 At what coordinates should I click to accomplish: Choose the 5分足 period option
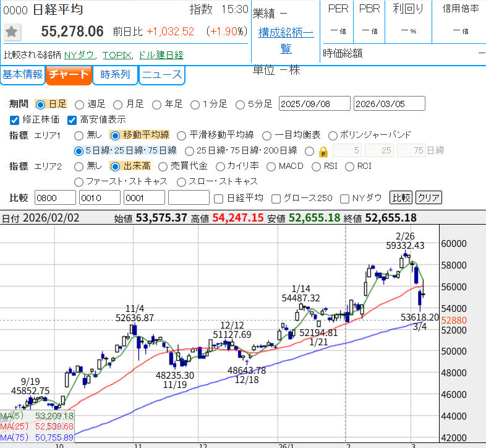pyautogui.click(x=234, y=104)
